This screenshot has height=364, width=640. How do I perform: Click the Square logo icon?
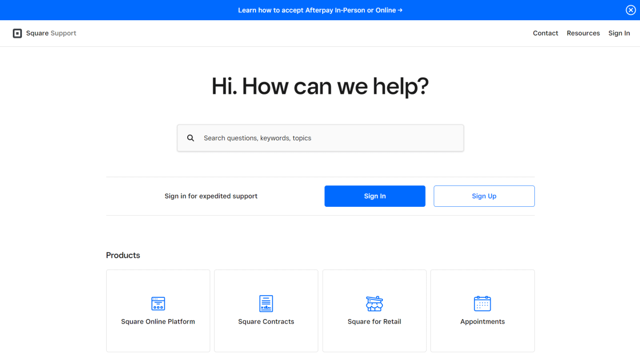[x=18, y=33]
